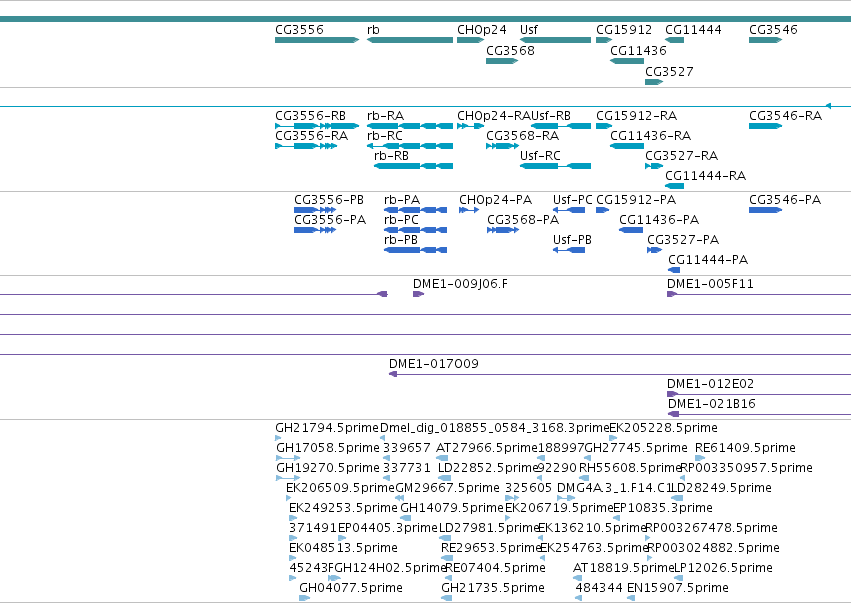Click the GH21794.5prime EST marker
The height and width of the screenshot is (603, 851).
(278, 438)
